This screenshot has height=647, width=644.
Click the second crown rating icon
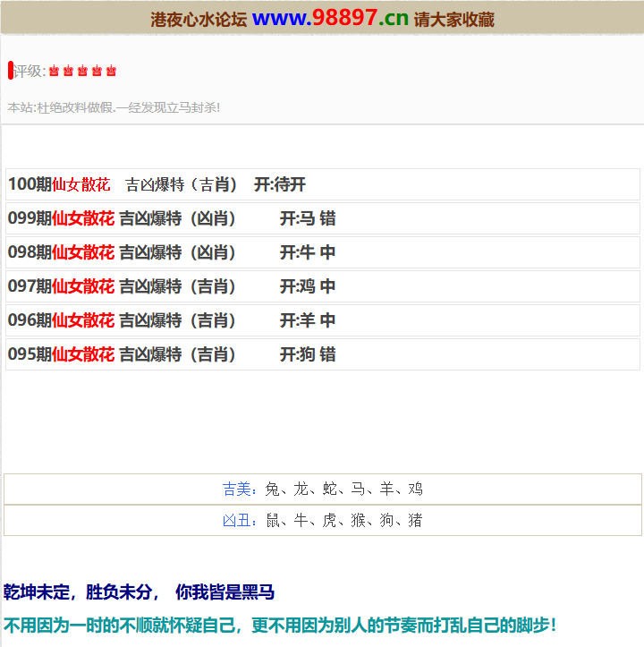68,72
